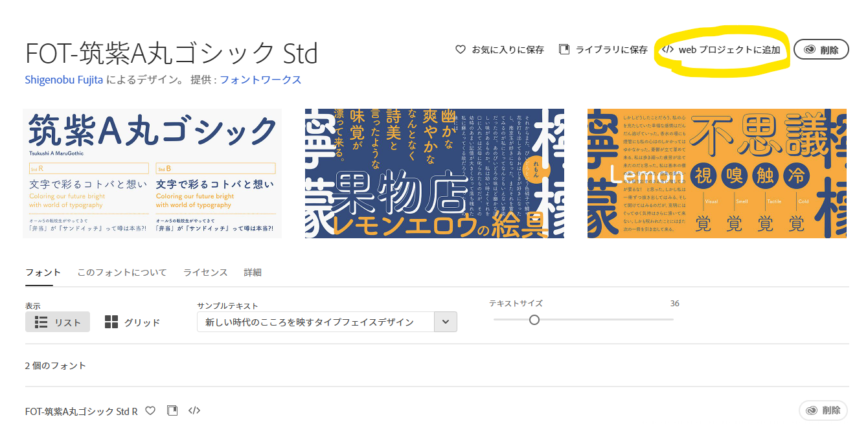This screenshot has width=868, height=426.
Task: Add family via web プロジェクトに追加
Action: 721,49
